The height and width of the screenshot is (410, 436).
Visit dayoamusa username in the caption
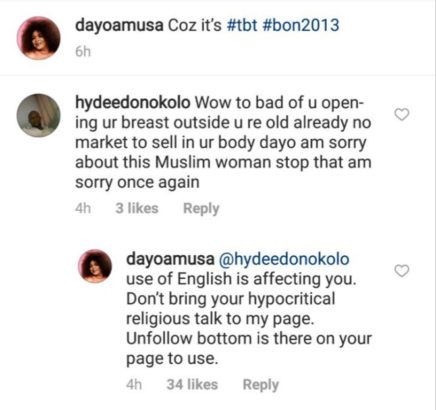pyautogui.click(x=119, y=26)
